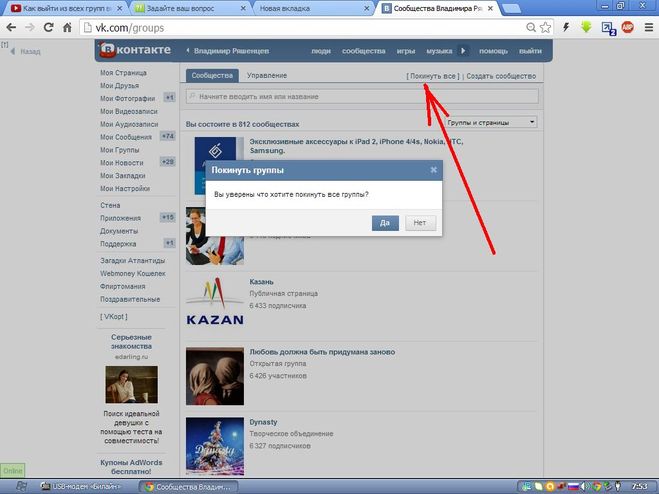
Task: Click the vk.com/groups address bar
Action: (x=303, y=28)
